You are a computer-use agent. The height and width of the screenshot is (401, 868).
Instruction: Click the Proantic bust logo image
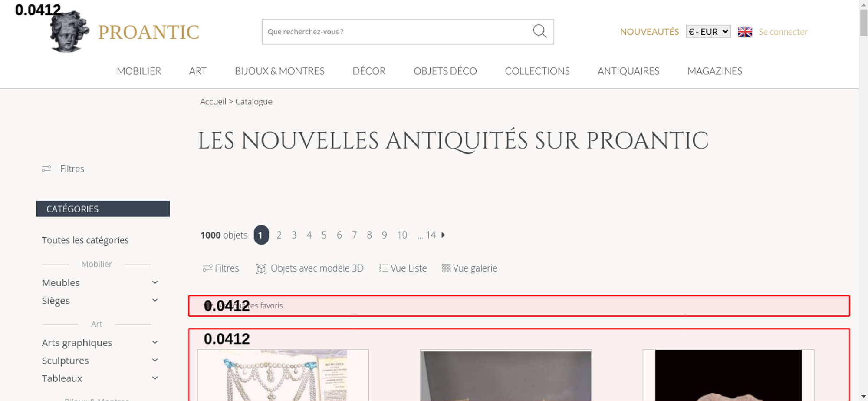point(69,31)
